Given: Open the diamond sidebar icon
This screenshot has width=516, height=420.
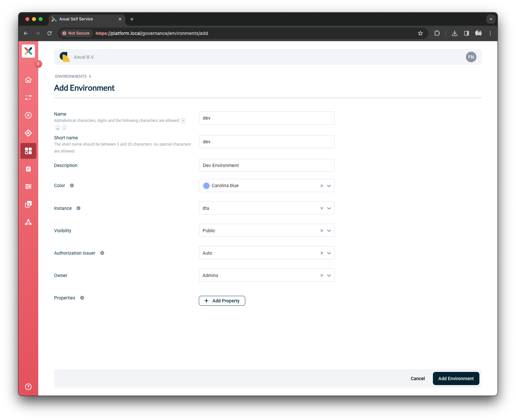Looking at the screenshot, I should coord(28,133).
